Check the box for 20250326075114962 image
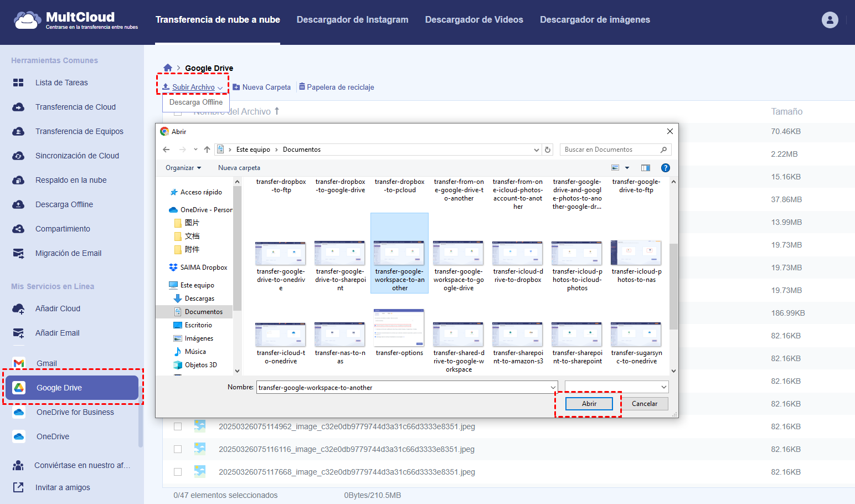855x504 pixels. [x=178, y=426]
